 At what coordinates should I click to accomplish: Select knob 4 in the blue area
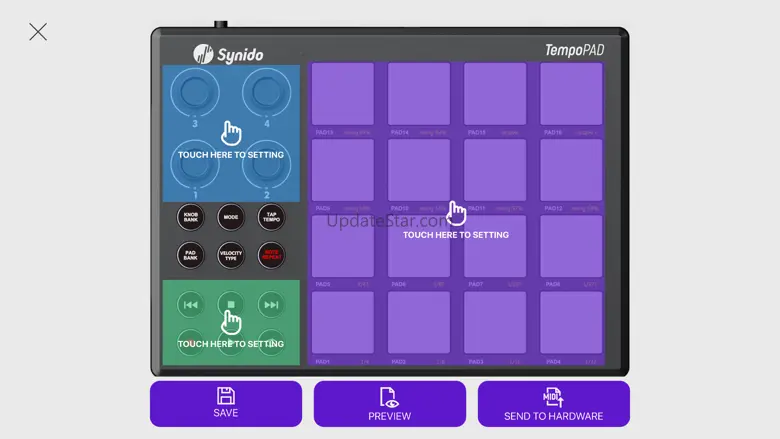(x=267, y=92)
